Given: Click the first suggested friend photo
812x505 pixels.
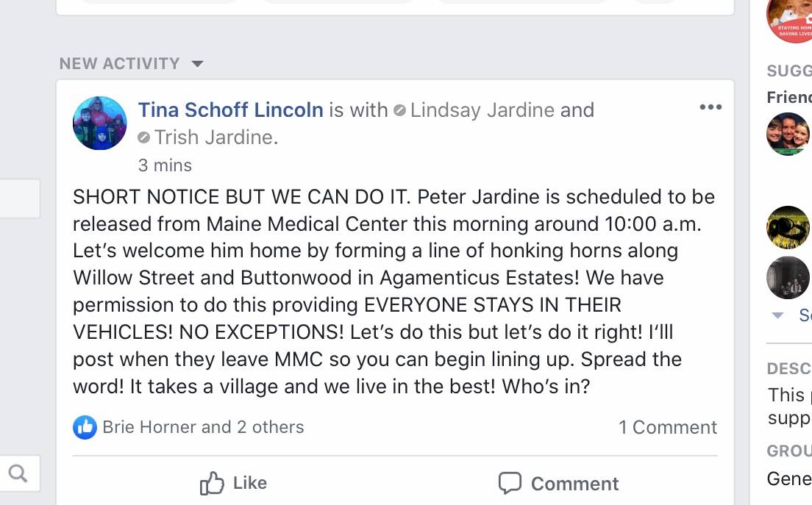Looking at the screenshot, I should 788,134.
